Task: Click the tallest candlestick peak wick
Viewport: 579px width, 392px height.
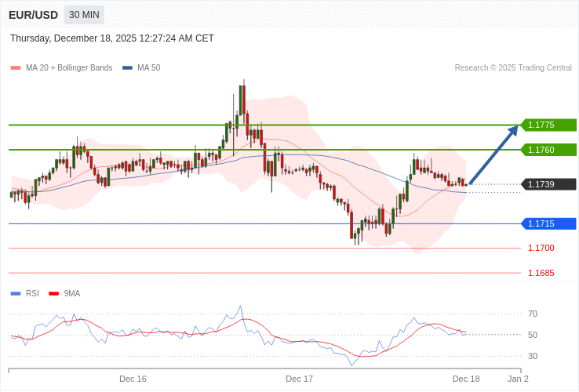Action: point(244,82)
